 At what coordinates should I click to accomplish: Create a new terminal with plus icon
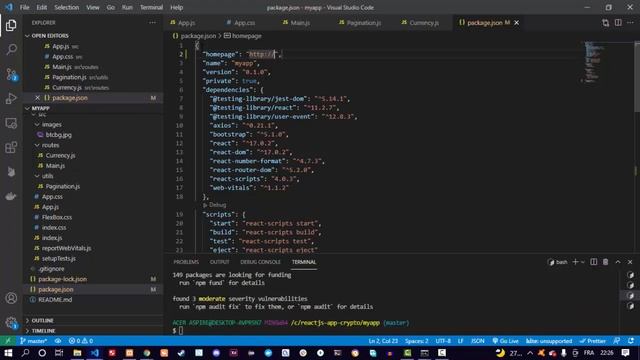pos(576,262)
